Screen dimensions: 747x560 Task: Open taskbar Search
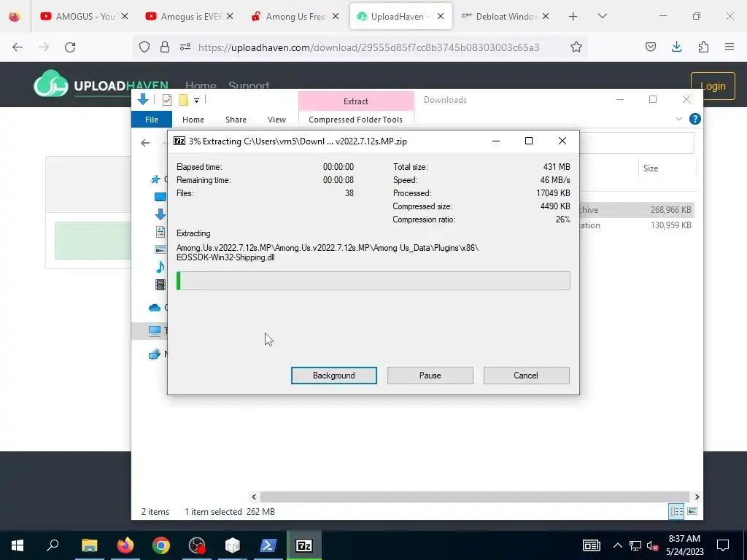53,545
